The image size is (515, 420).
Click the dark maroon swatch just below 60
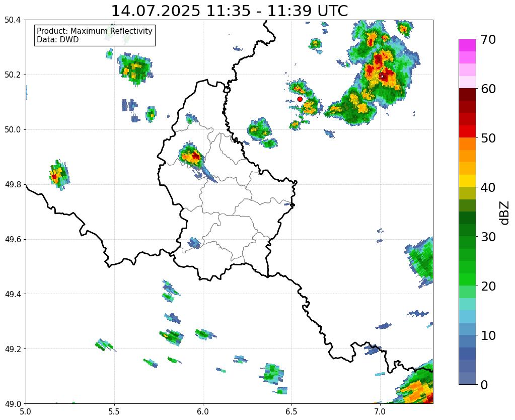[467, 95]
